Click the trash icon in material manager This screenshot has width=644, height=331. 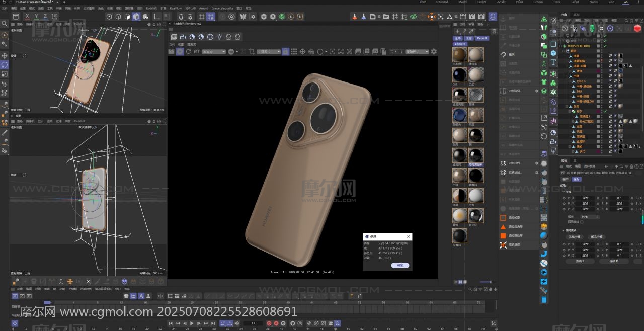click(x=494, y=31)
